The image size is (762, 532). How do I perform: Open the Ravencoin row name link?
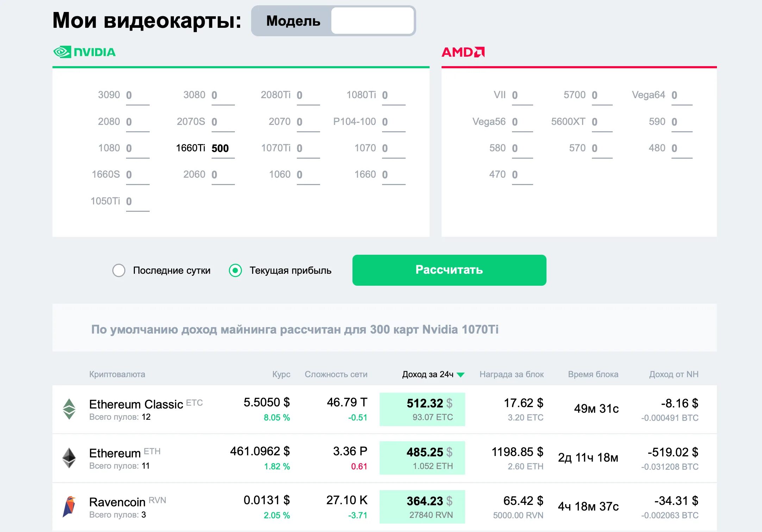point(117,502)
